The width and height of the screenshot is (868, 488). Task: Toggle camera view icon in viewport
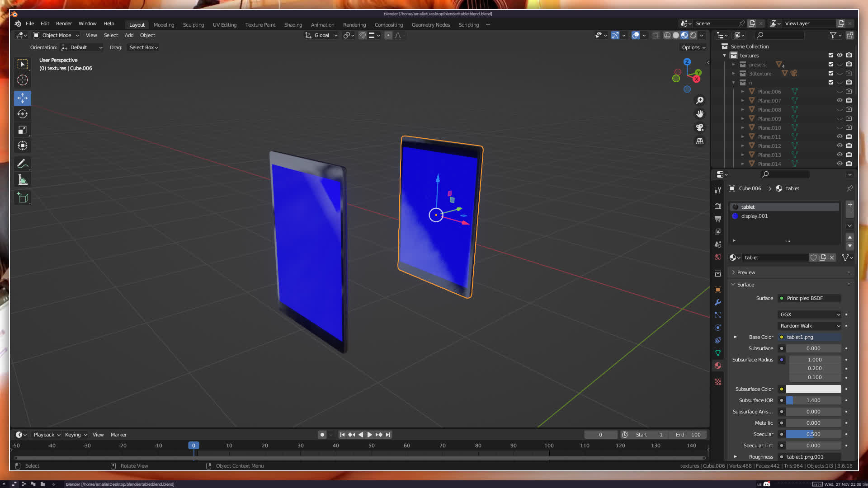pyautogui.click(x=700, y=127)
